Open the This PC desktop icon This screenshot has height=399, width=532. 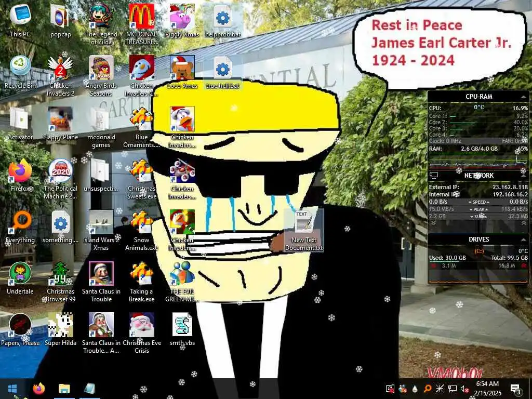[x=20, y=20]
